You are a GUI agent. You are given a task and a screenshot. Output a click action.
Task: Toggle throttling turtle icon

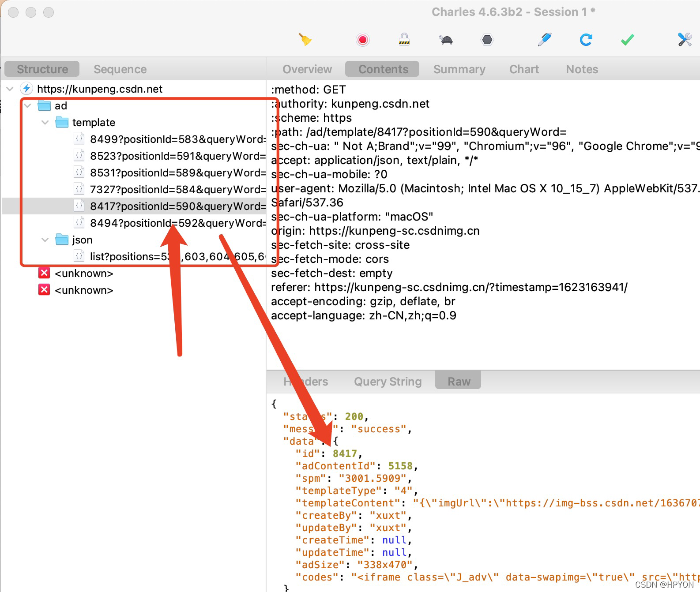pyautogui.click(x=446, y=40)
